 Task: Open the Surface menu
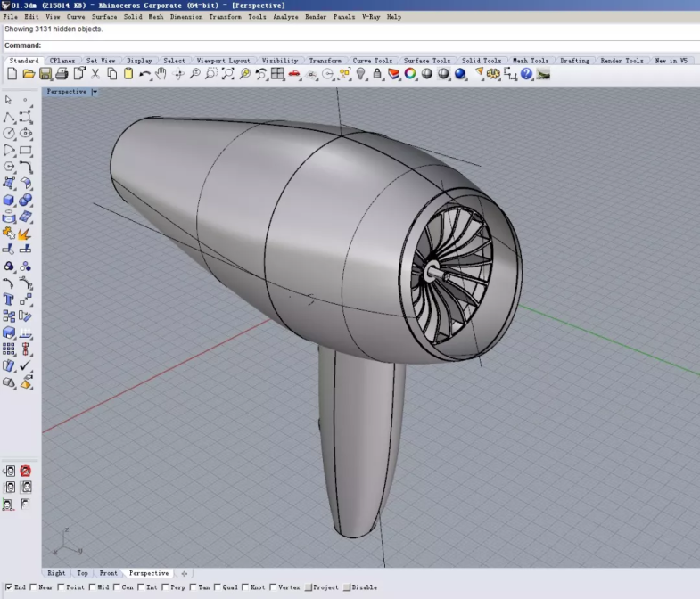click(x=103, y=17)
